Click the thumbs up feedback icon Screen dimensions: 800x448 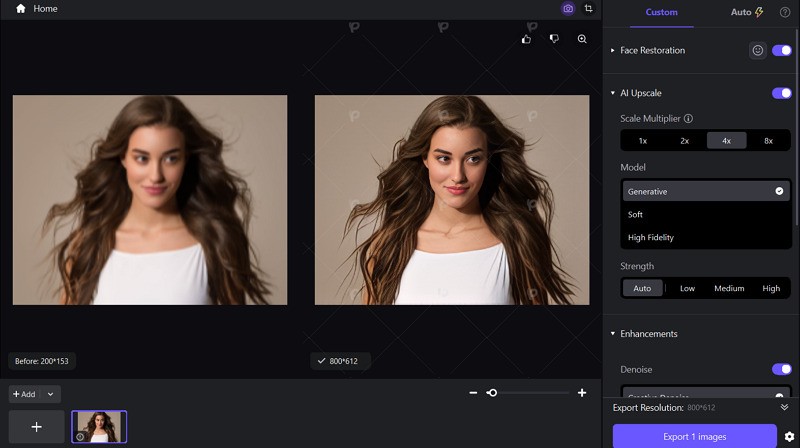pyautogui.click(x=526, y=39)
